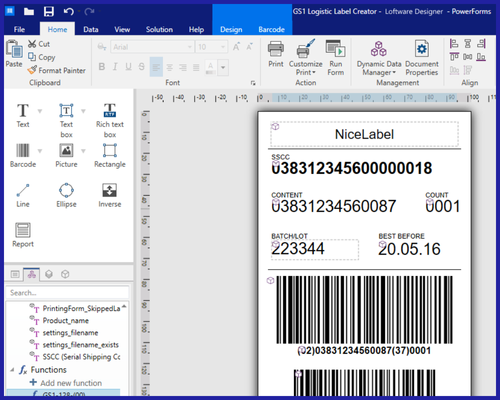Click the Save disk icon in quick access toolbar

click(49, 12)
